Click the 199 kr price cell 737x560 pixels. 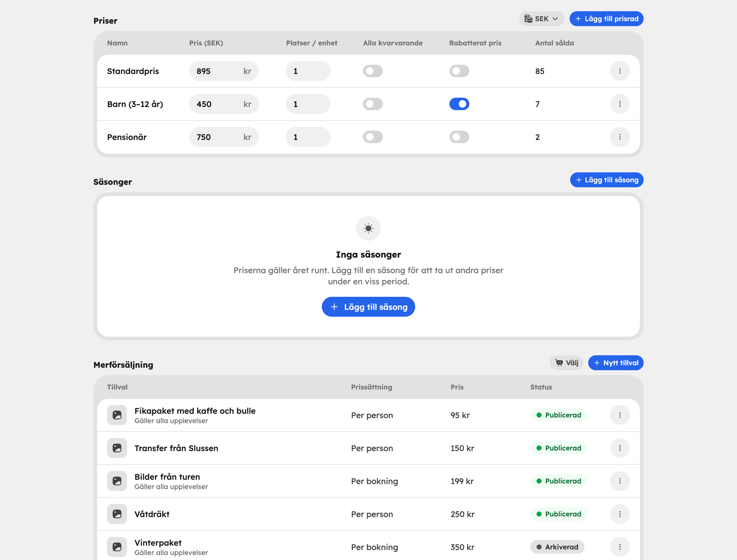462,481
